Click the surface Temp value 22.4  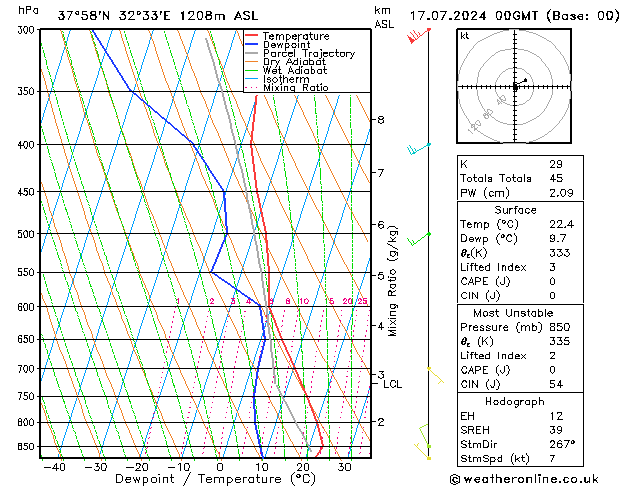click(561, 224)
